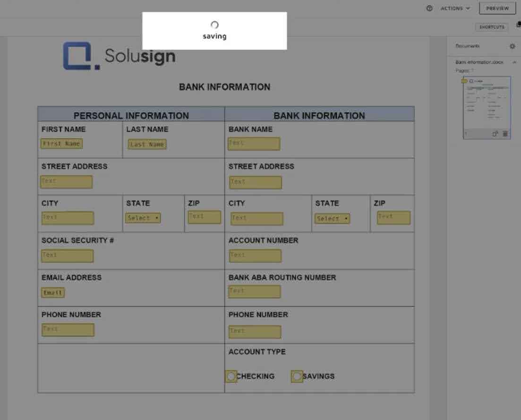Select the Savings account type radio button
This screenshot has width=521, height=420.
tap(298, 375)
